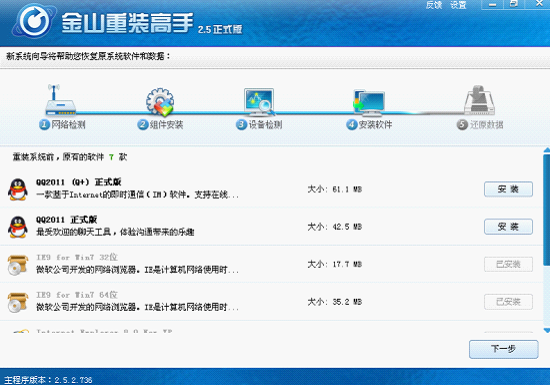The height and width of the screenshot is (385, 550).
Task: Minimize the reinstall wizard window
Action: point(492,5)
